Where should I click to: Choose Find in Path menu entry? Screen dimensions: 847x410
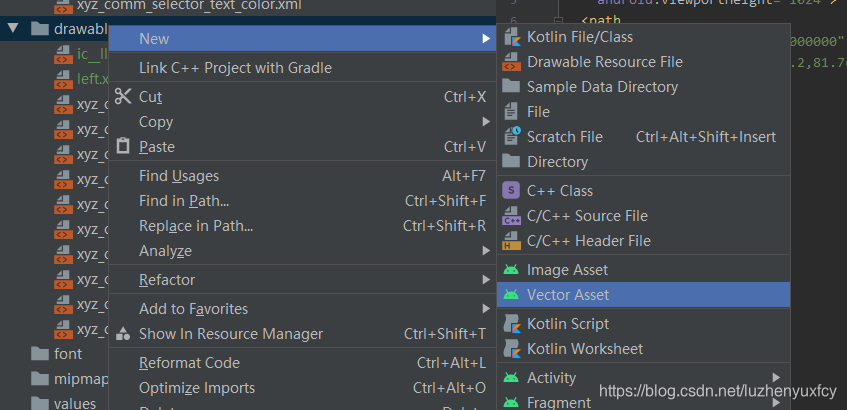pyautogui.click(x=184, y=201)
